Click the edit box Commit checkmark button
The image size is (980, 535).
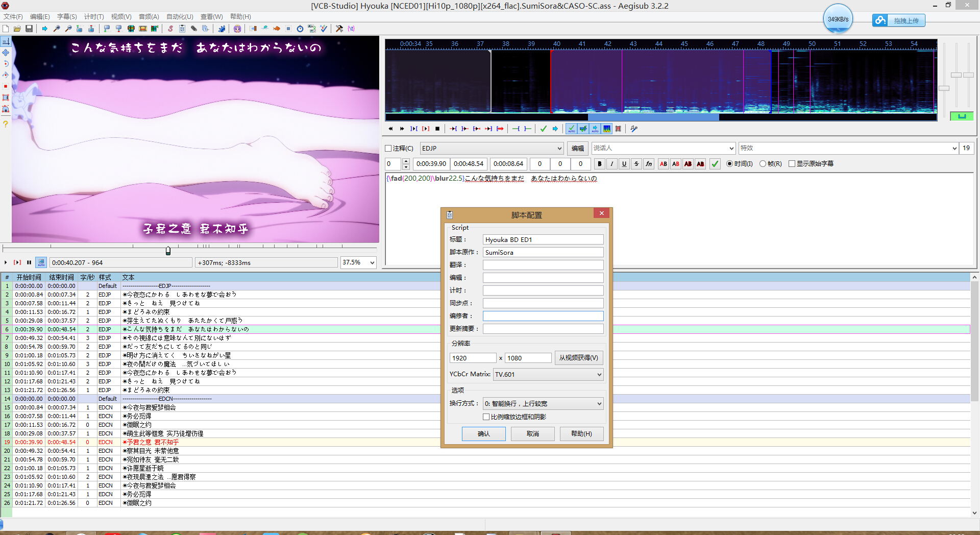(715, 164)
